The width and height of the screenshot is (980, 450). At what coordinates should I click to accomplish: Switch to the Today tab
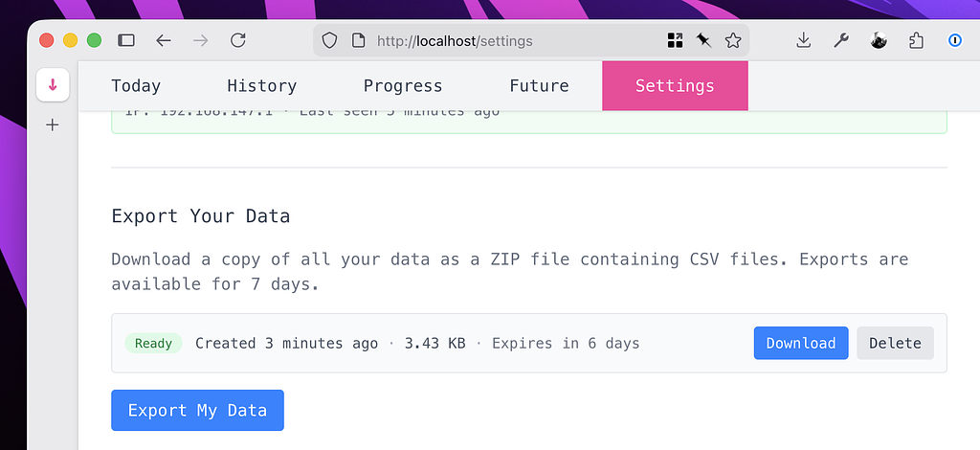136,86
